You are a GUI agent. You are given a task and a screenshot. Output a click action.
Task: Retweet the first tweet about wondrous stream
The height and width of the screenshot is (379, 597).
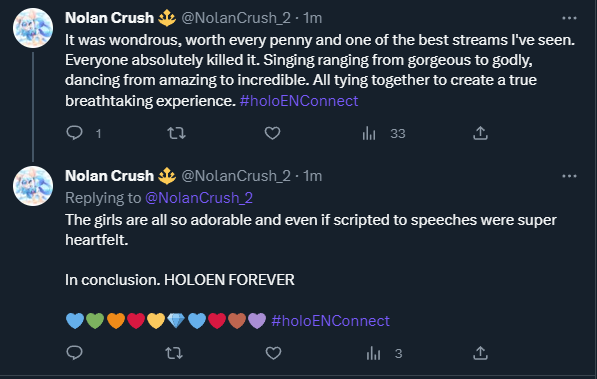pyautogui.click(x=176, y=133)
